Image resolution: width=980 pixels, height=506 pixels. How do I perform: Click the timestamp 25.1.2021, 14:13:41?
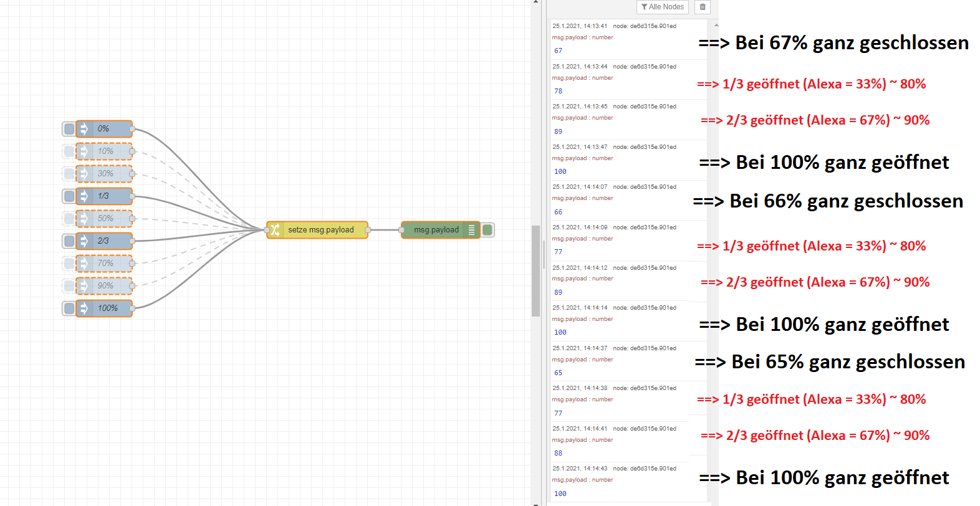(580, 26)
